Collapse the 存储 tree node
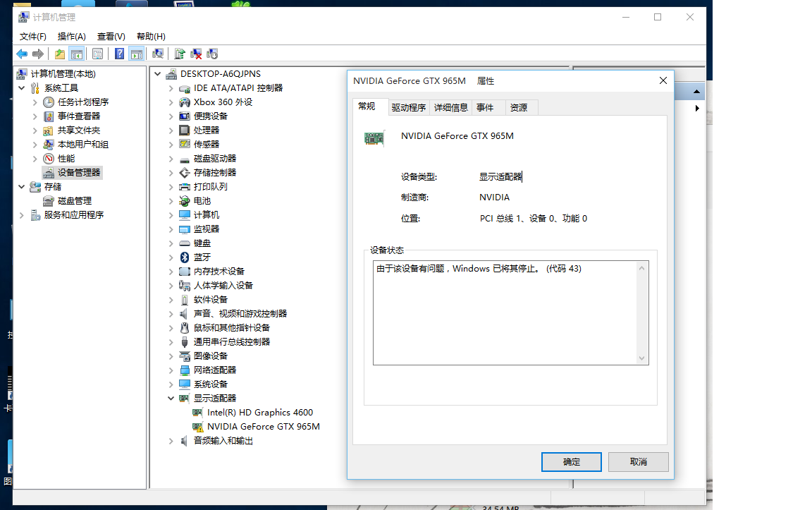 pos(22,187)
